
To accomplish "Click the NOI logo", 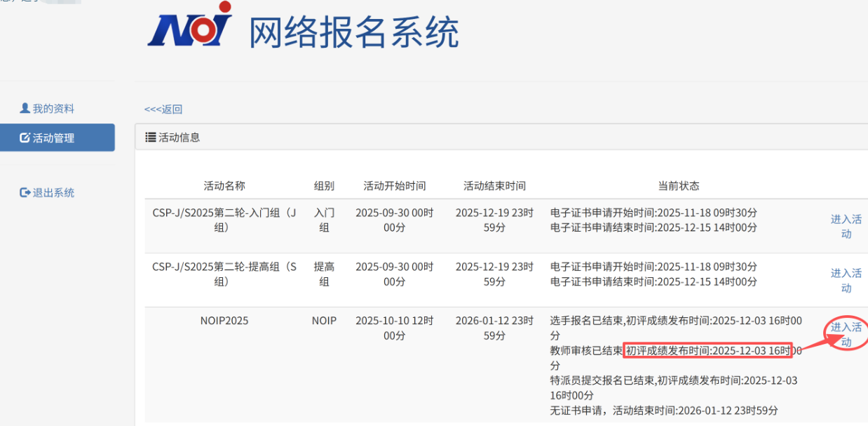I will [190, 29].
